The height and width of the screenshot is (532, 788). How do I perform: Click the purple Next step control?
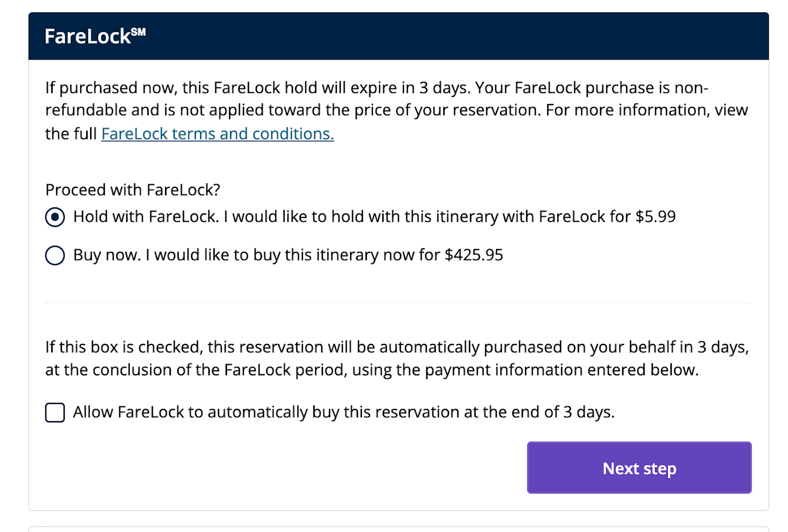[x=639, y=468]
